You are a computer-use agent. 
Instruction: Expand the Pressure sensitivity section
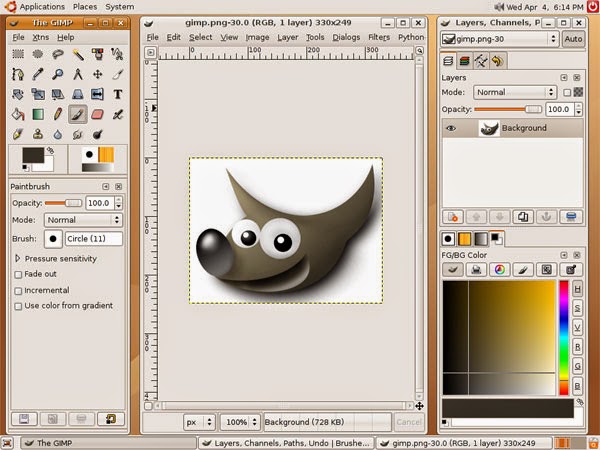(x=18, y=259)
